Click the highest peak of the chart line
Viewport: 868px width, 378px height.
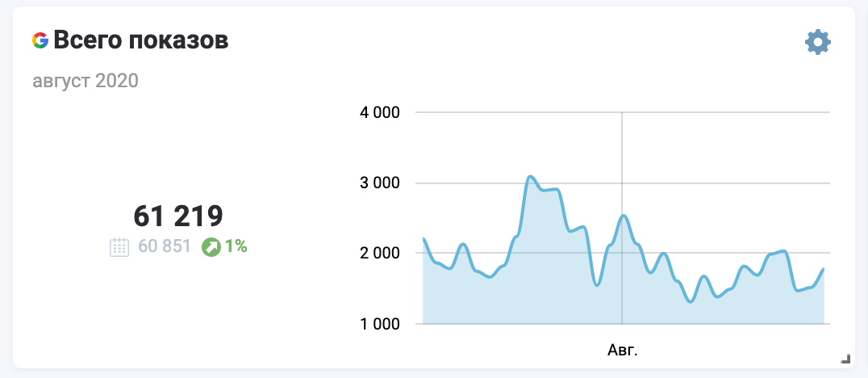[530, 176]
